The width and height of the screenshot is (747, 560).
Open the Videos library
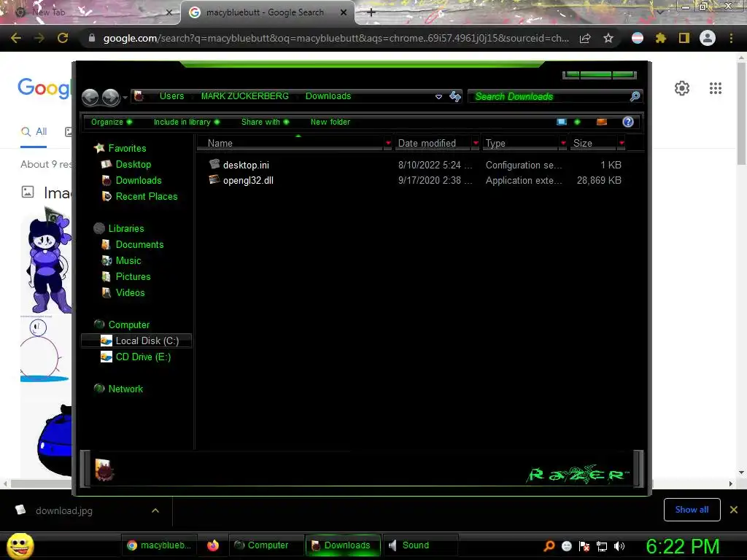pyautogui.click(x=130, y=293)
